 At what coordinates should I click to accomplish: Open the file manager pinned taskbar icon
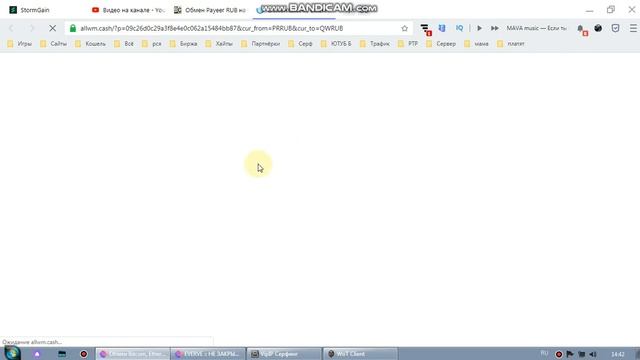pyautogui.click(x=62, y=354)
